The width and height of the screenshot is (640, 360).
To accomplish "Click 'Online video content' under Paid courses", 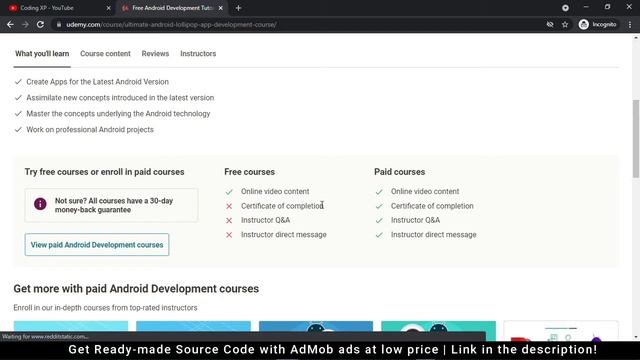I will 425,191.
